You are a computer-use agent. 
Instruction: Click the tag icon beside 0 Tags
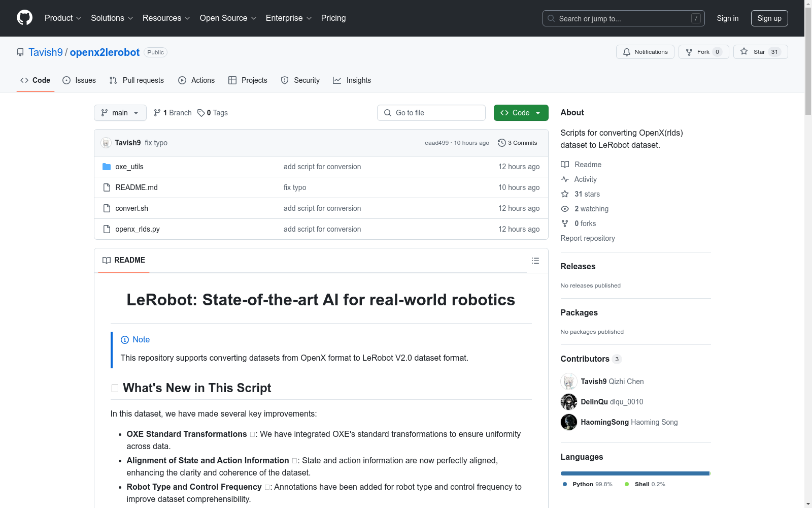pyautogui.click(x=201, y=113)
